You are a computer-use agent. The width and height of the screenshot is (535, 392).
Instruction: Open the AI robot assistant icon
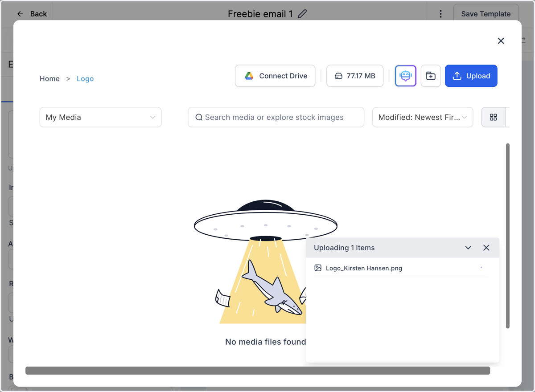[406, 76]
